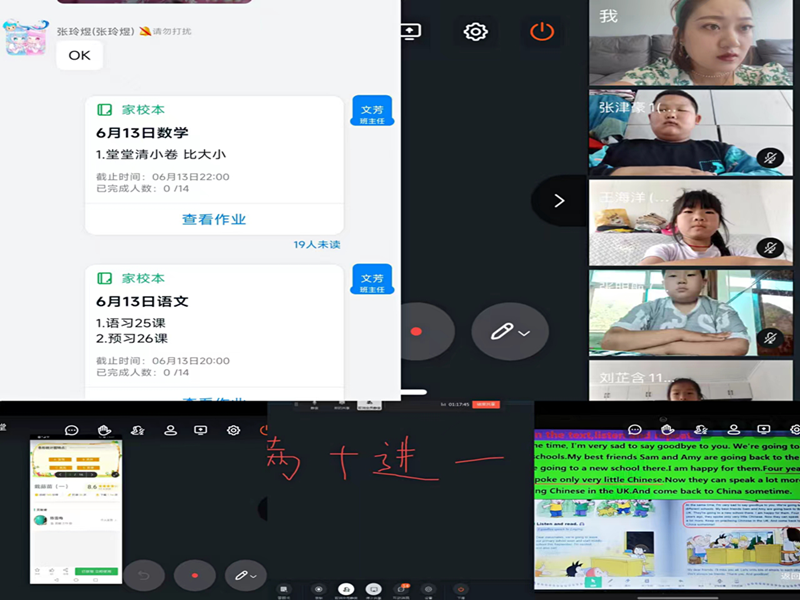The image size is (800, 600).
Task: Click the green button inside the phone preview
Action: coord(96,571)
